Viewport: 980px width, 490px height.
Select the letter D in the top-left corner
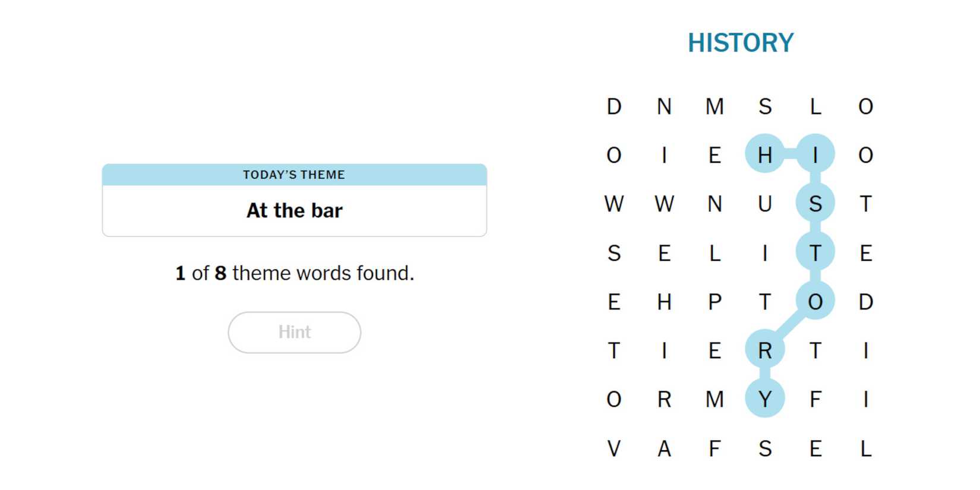(x=614, y=106)
